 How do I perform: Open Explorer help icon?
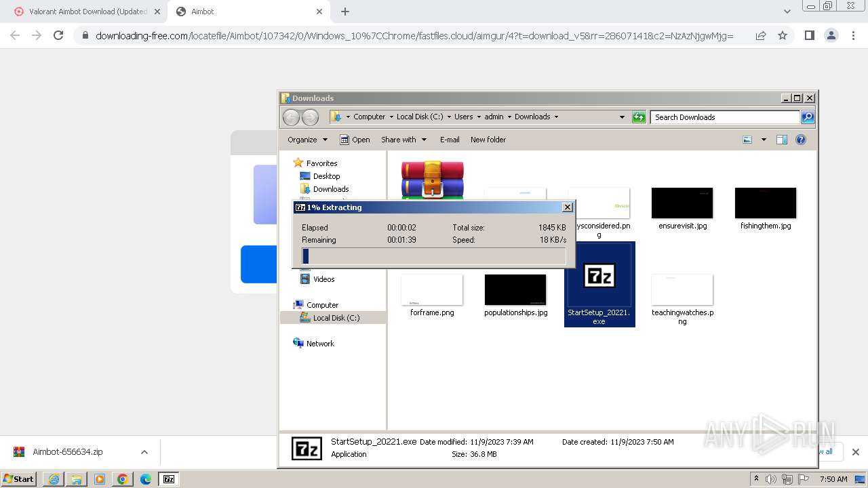click(801, 140)
